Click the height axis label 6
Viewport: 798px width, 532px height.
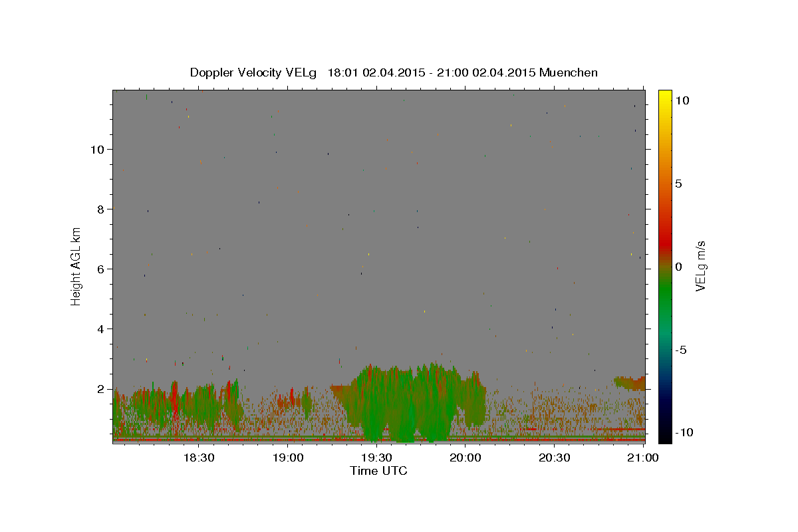[x=100, y=269]
